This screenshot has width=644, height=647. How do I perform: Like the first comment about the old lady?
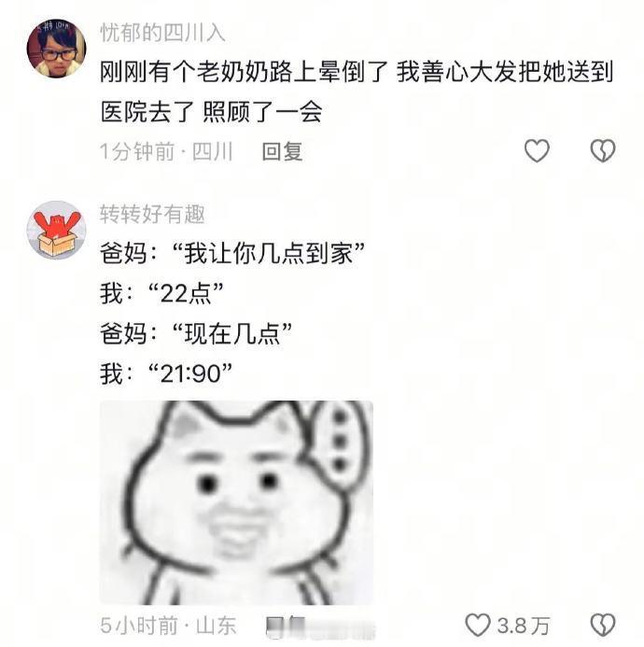537,150
